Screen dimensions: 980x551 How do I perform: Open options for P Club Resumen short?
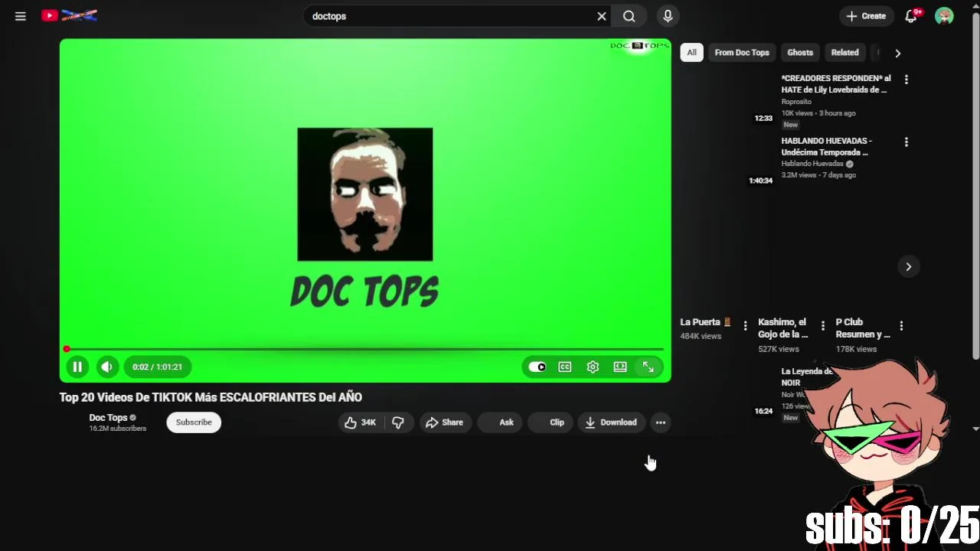click(901, 326)
